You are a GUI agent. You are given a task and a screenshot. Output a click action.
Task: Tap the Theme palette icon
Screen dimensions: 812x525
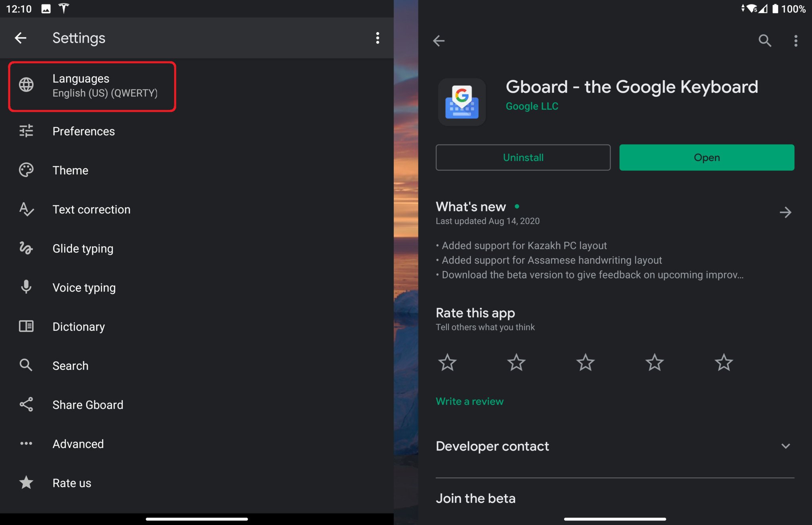pyautogui.click(x=26, y=170)
